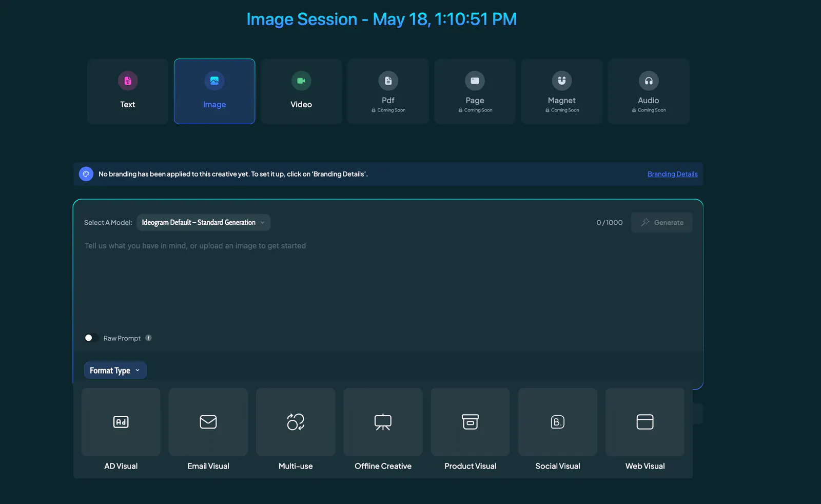Click the Raw Prompt info icon
This screenshot has height=504, width=821.
point(148,338)
